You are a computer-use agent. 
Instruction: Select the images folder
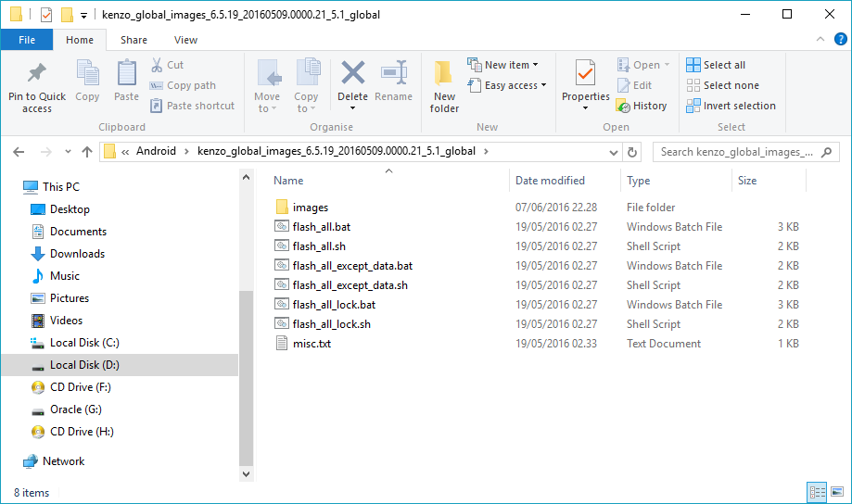[311, 208]
